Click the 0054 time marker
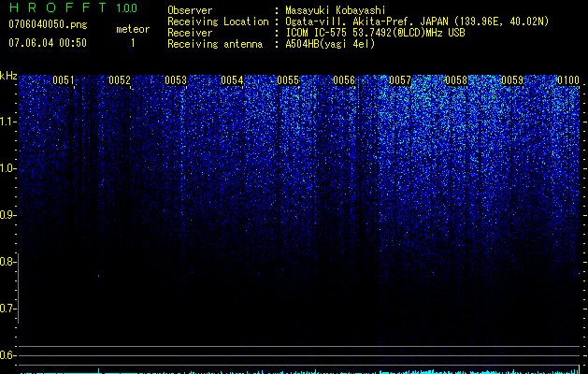 point(232,80)
